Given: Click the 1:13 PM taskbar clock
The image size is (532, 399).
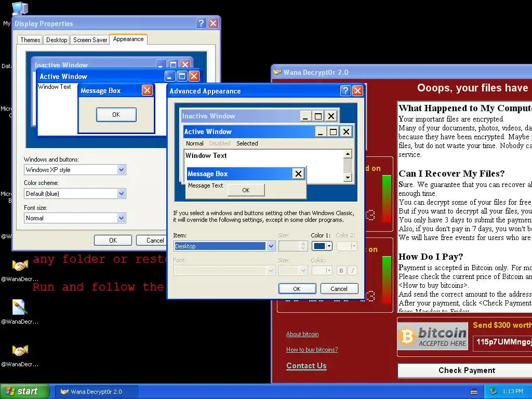Looking at the screenshot, I should [513, 391].
